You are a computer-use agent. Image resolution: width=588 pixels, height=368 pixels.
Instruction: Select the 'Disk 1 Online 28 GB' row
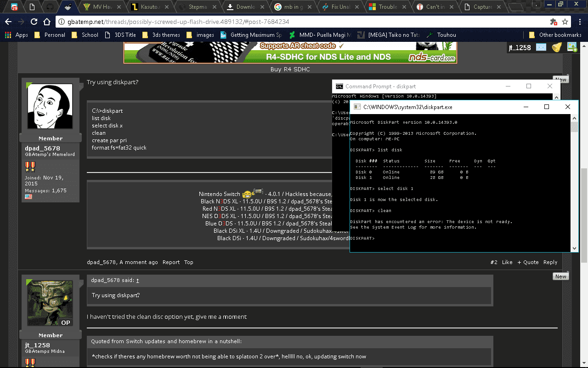(412, 178)
